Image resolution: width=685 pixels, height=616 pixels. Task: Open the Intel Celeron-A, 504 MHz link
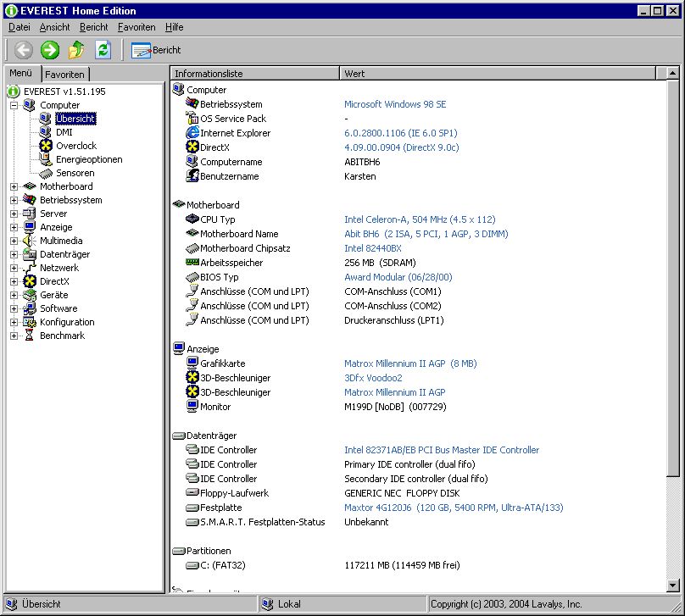click(420, 219)
